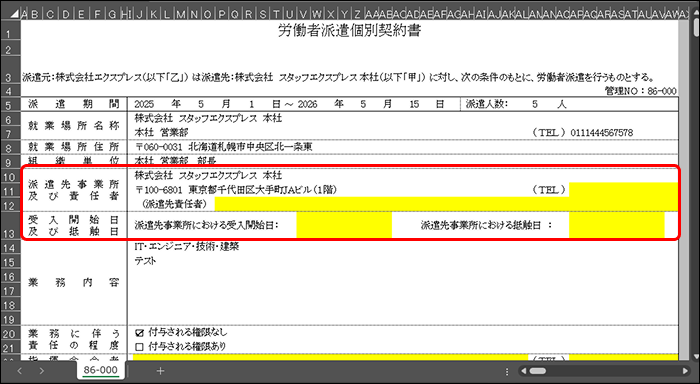
Task: Click the 本社 営業部 部長 cell
Action: coord(175,161)
